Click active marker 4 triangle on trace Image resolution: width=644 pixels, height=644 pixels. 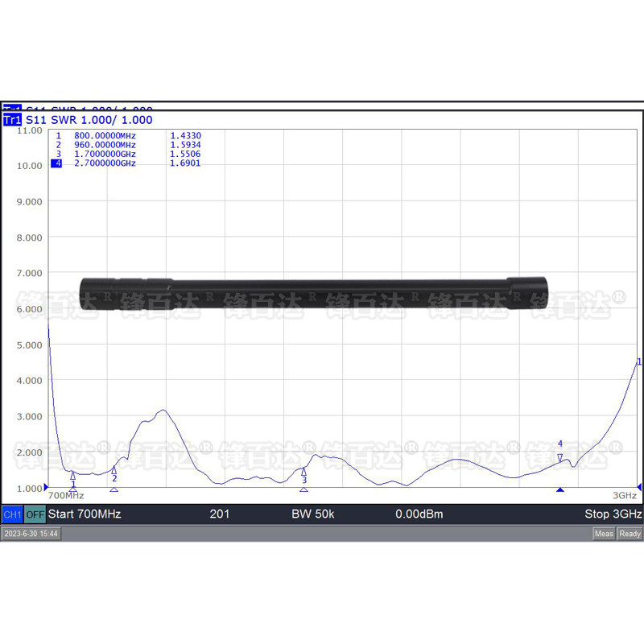[x=559, y=458]
